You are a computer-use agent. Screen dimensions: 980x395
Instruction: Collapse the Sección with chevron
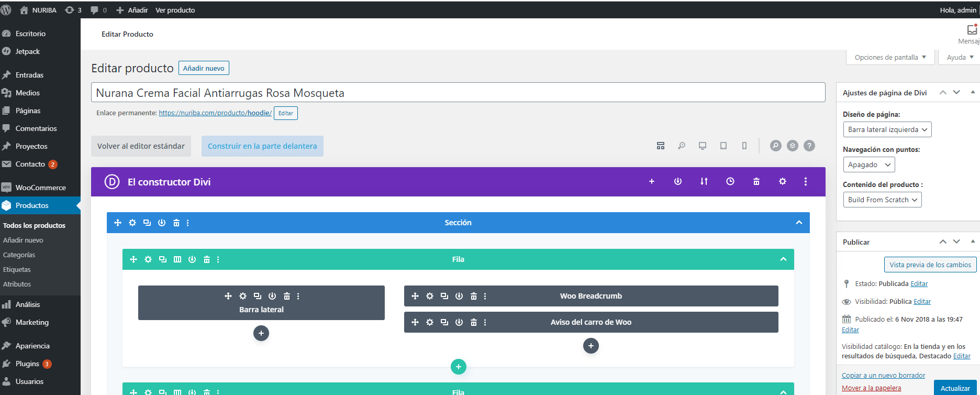tap(799, 223)
